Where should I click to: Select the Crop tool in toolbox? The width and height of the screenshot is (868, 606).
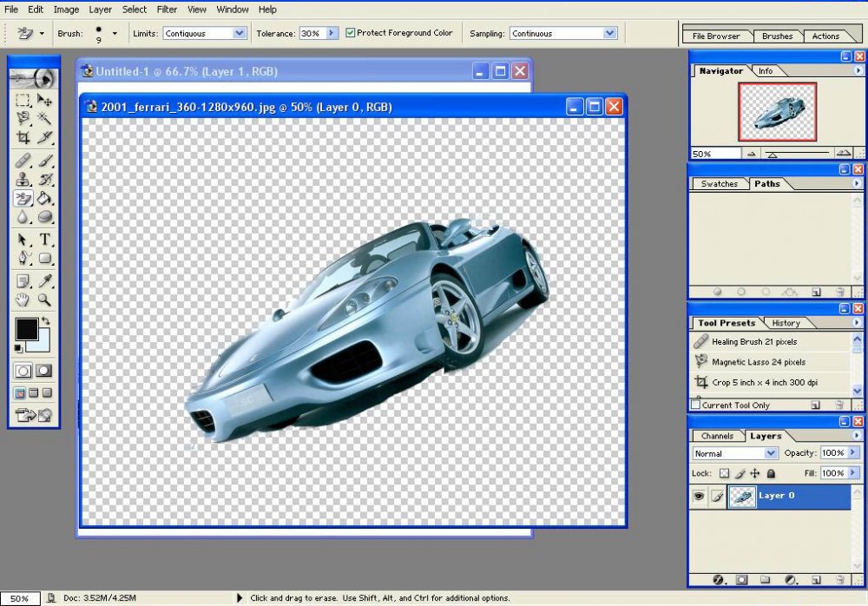23,137
